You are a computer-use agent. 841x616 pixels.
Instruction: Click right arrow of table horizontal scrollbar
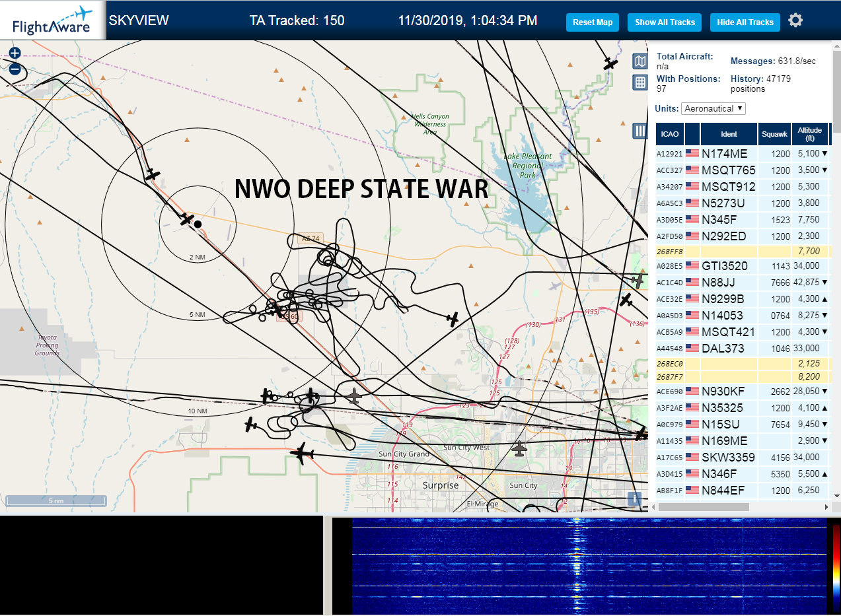click(826, 507)
